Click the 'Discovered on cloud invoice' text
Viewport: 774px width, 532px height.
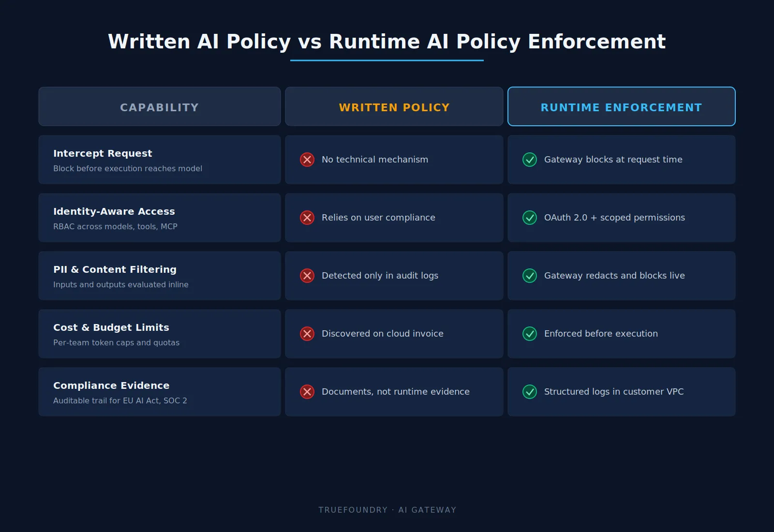[x=383, y=334]
